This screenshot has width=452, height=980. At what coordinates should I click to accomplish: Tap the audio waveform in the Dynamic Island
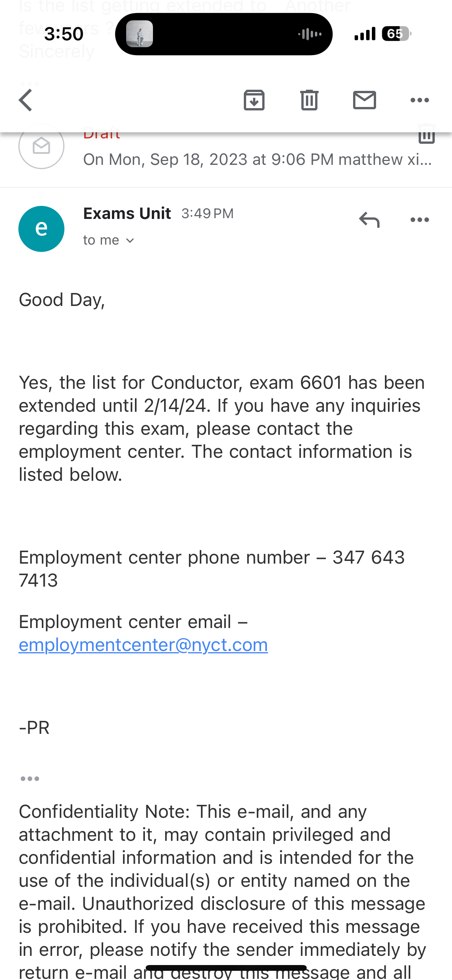(x=310, y=34)
